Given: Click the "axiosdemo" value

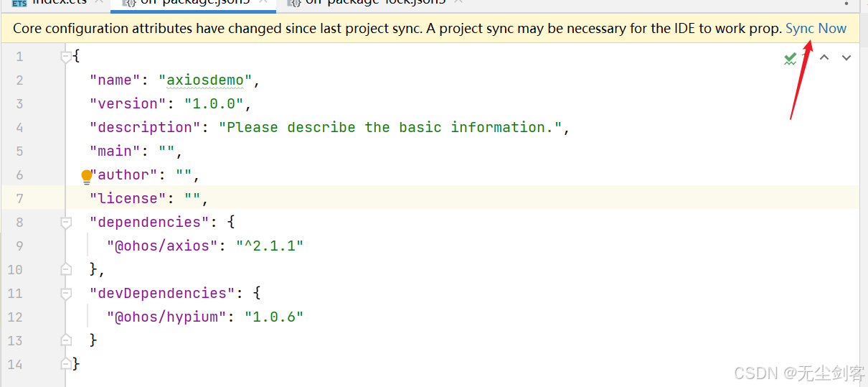Looking at the screenshot, I should pyautogui.click(x=205, y=80).
